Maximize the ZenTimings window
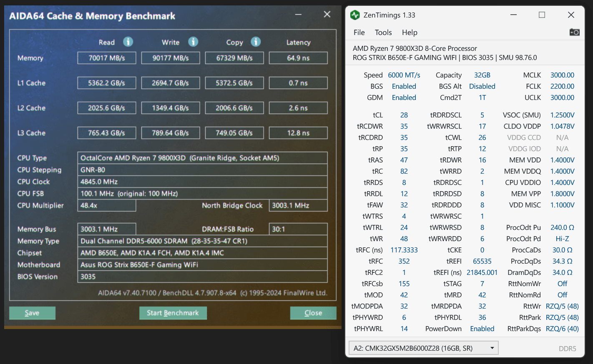 [542, 15]
